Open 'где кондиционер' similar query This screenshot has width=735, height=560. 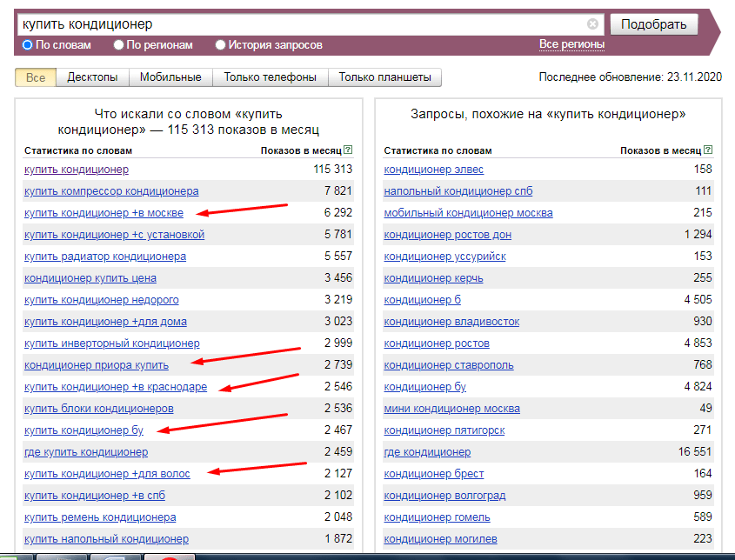[x=427, y=452]
